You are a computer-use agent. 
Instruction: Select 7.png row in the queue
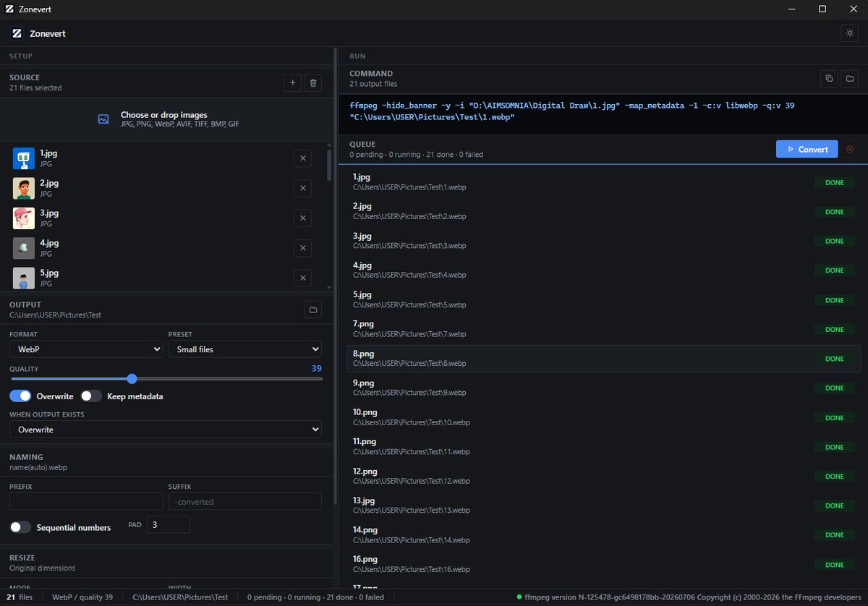tap(603, 329)
